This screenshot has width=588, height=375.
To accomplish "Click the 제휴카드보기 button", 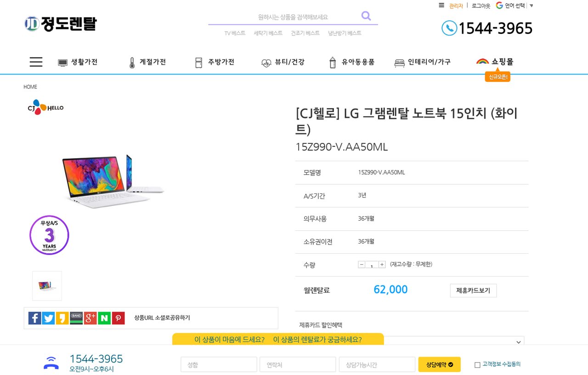I will coord(473,290).
